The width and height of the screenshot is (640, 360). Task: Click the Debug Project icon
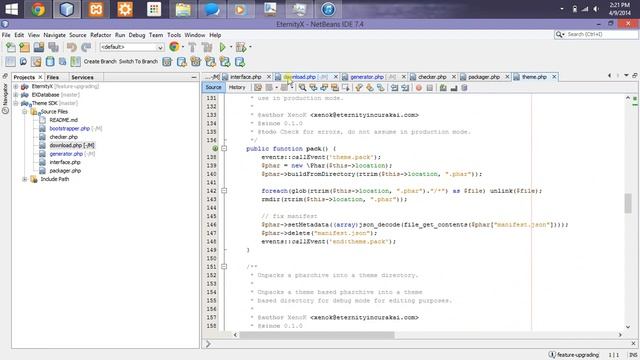tap(241, 47)
